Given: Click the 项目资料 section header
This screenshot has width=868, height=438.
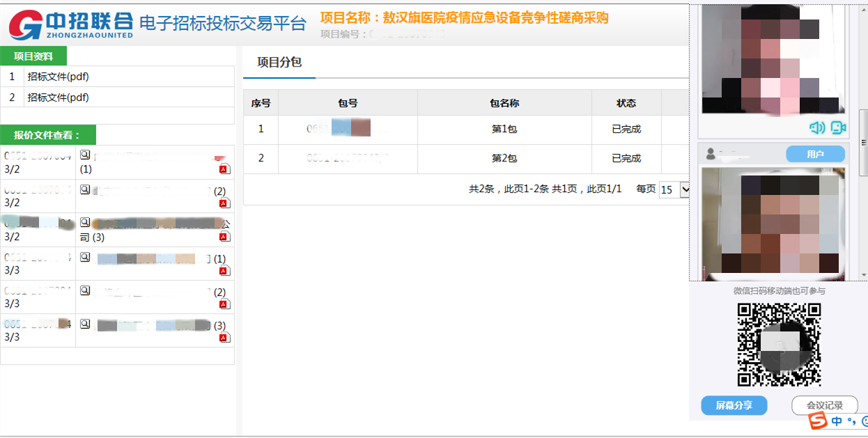Looking at the screenshot, I should tap(33, 56).
